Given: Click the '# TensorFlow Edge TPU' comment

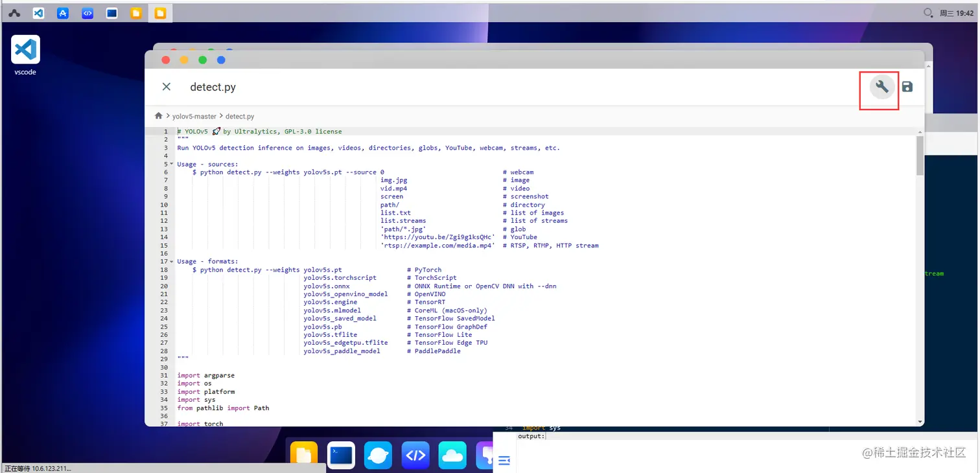Looking at the screenshot, I should pos(447,343).
